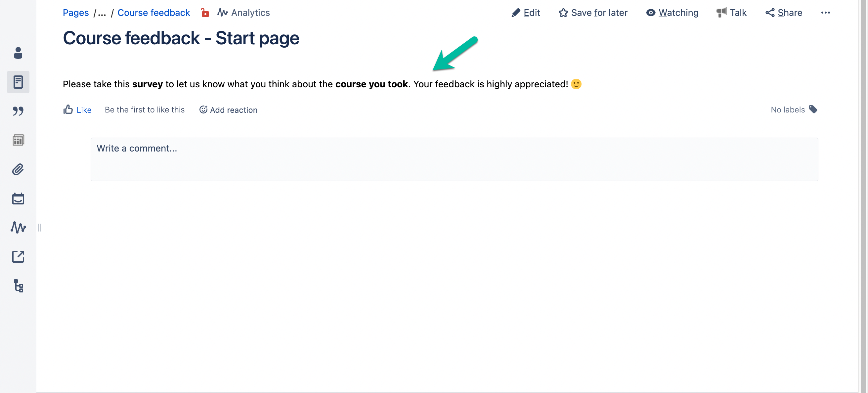868x393 pixels.
Task: Open the Share menu
Action: [x=783, y=13]
